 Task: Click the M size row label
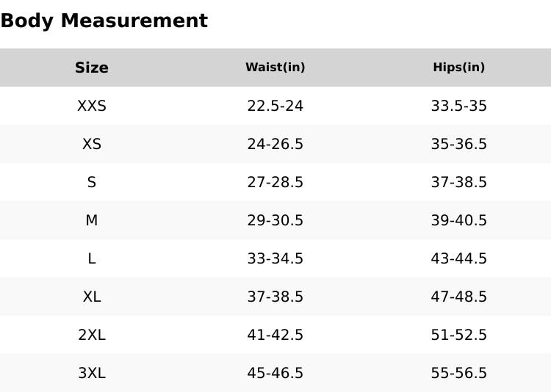(x=92, y=220)
